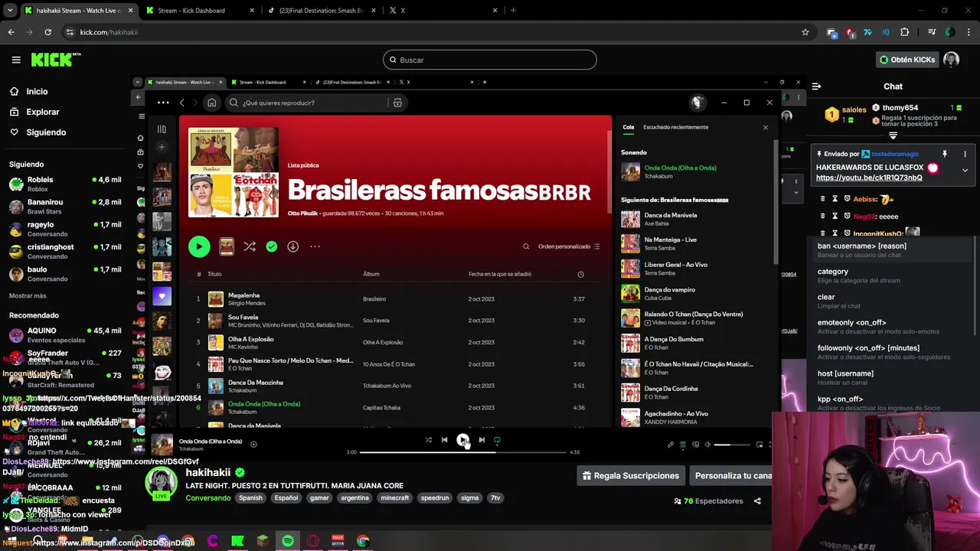Image resolution: width=980 pixels, height=551 pixels.
Task: Open Chrome tab search dropdown arrow
Action: point(10,11)
